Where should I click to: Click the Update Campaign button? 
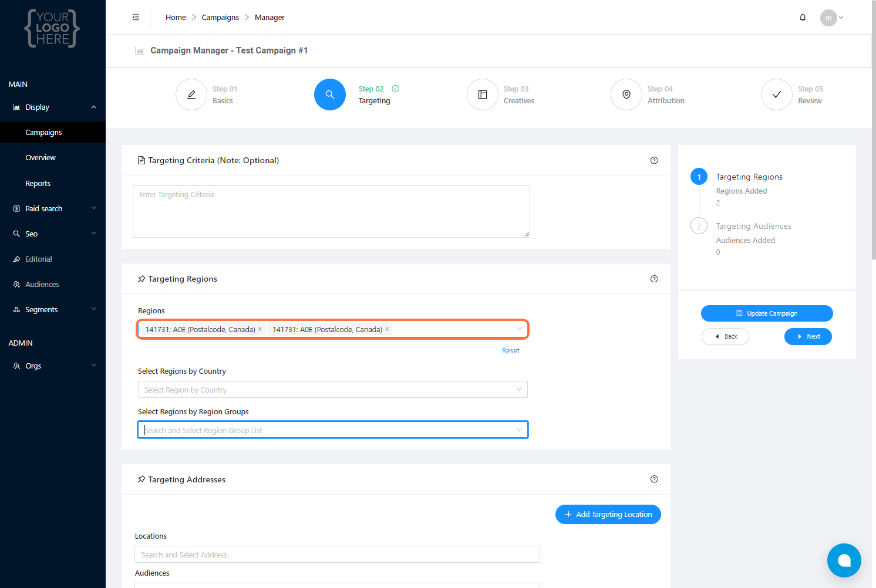(767, 313)
